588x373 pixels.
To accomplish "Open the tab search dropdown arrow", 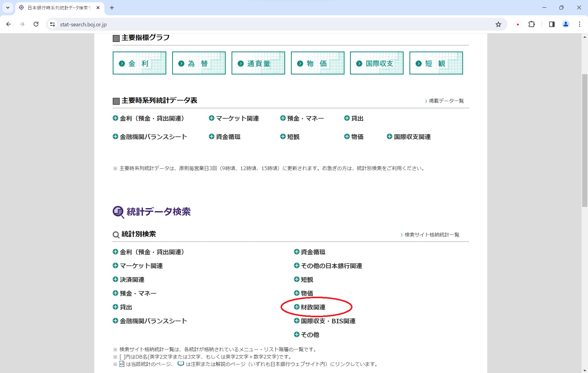I will click(8, 8).
